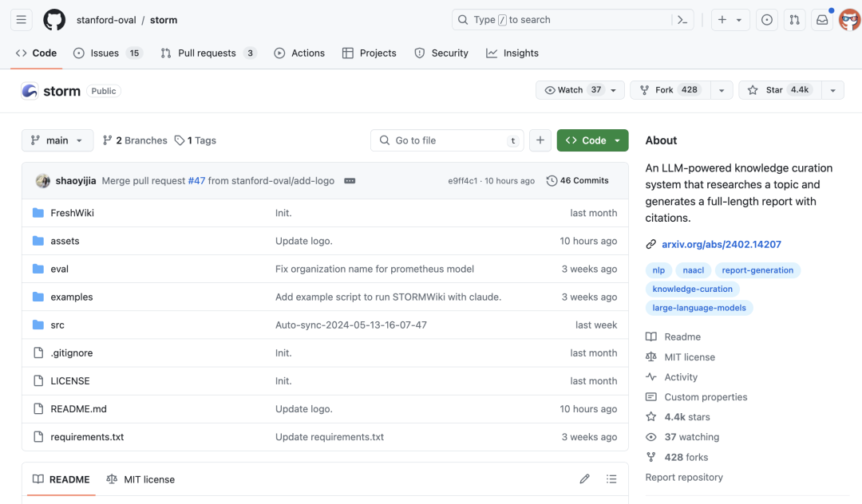Switch to the Code tab
This screenshot has height=504, width=862.
[36, 53]
